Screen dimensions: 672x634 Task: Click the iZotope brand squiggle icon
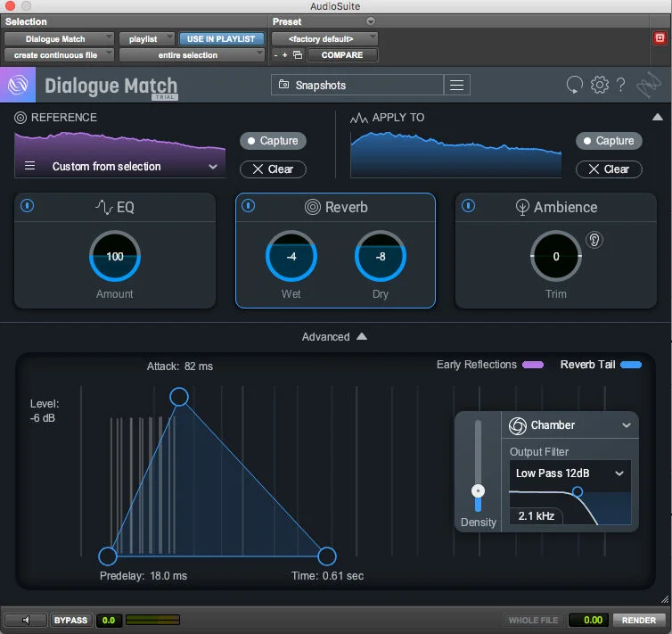tap(649, 84)
